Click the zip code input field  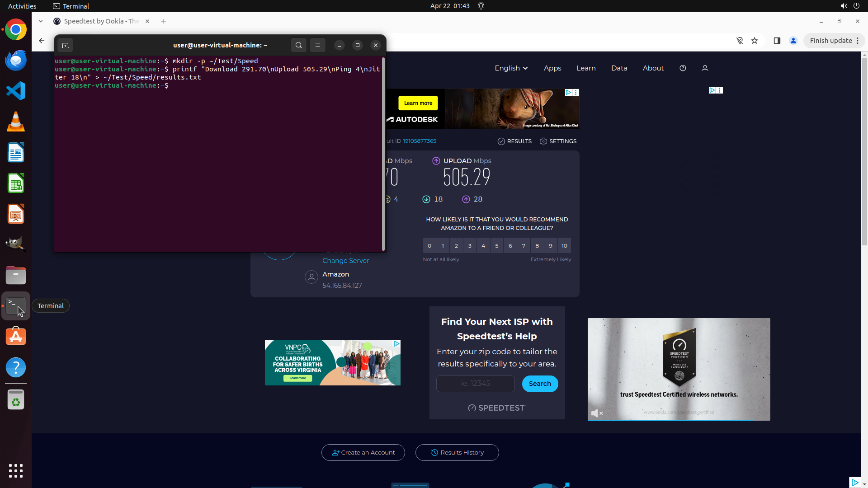[475, 384]
